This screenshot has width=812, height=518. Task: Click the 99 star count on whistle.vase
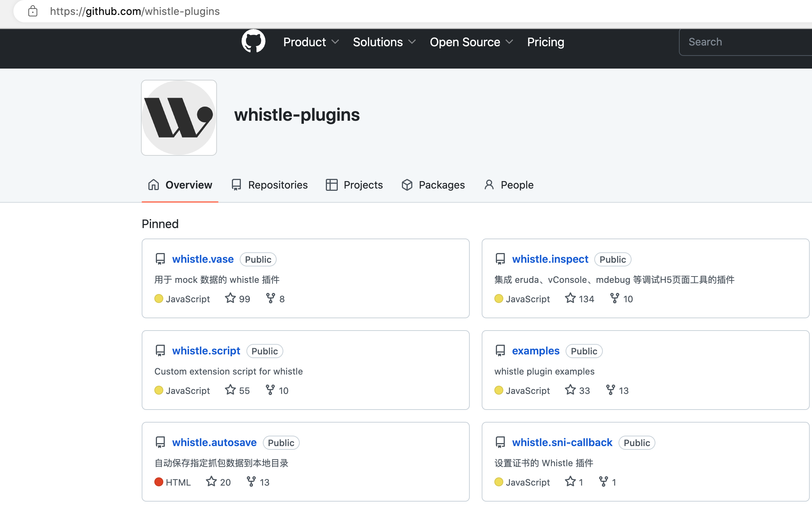click(245, 299)
